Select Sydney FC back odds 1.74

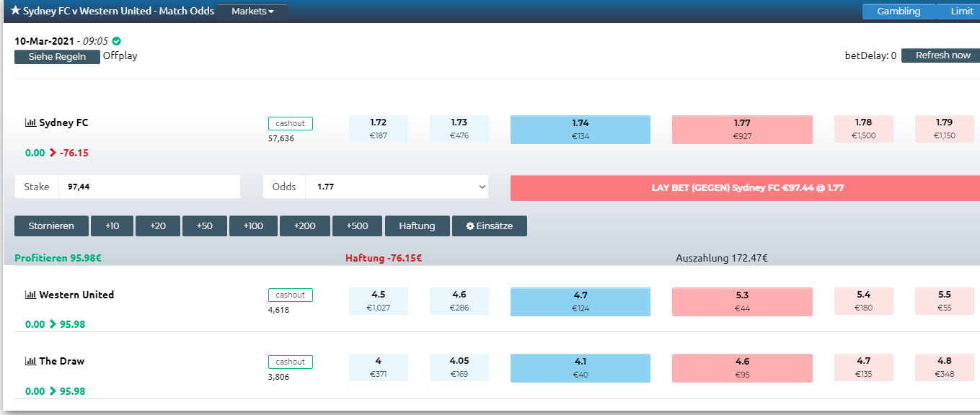click(581, 129)
